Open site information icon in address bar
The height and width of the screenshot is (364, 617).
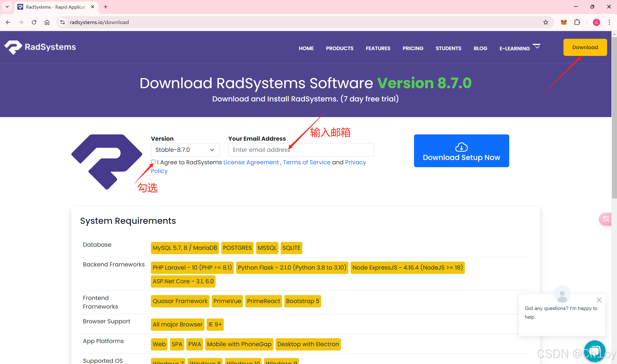click(x=63, y=22)
